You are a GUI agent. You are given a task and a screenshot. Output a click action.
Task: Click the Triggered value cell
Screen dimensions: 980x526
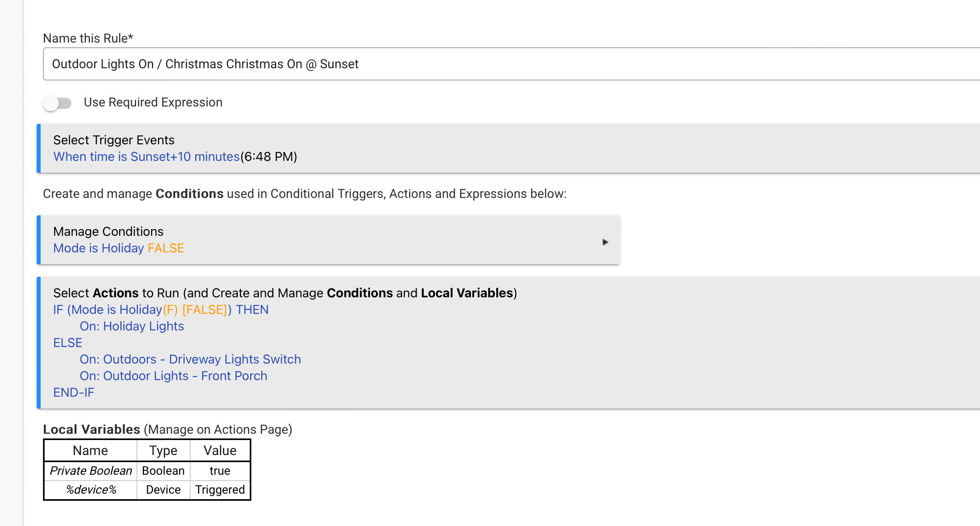tap(220, 490)
